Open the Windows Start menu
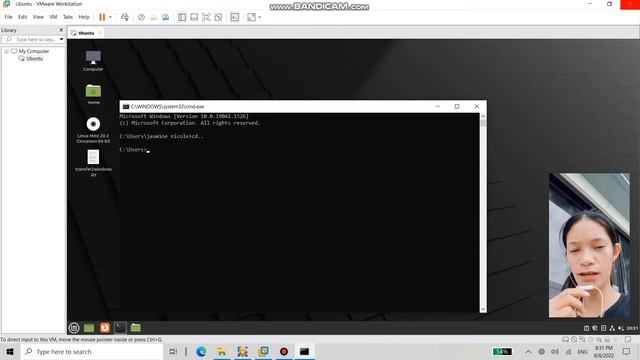The image size is (640, 360). (x=10, y=351)
